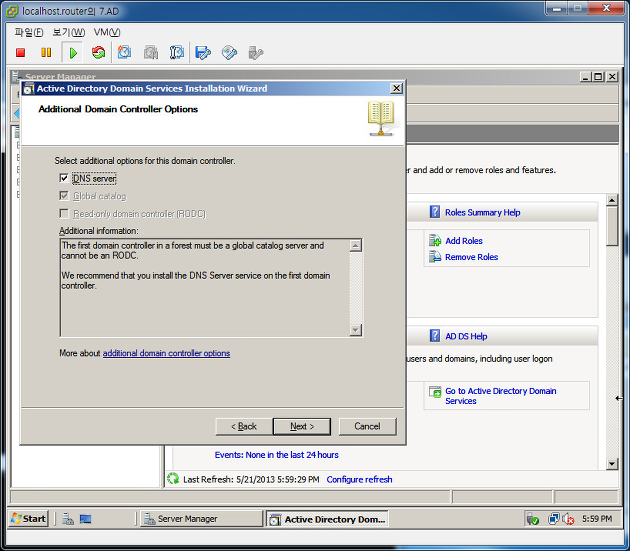Click the Server Manager quick launch icon
The image size is (630, 551).
(x=68, y=519)
